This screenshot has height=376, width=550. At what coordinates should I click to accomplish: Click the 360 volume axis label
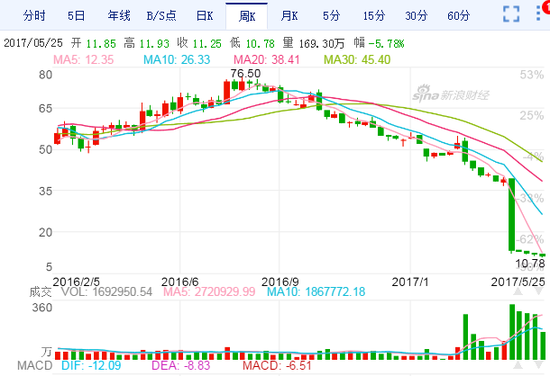[x=42, y=308]
